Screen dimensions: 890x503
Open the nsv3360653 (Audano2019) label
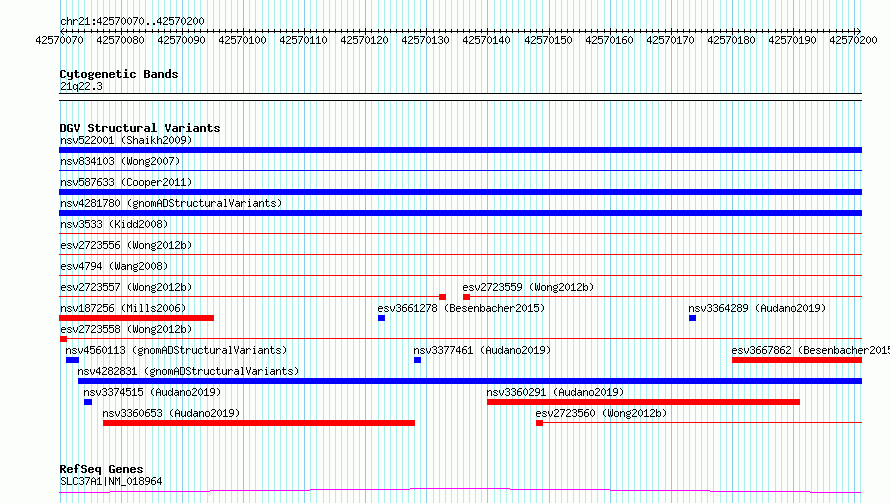(x=171, y=413)
